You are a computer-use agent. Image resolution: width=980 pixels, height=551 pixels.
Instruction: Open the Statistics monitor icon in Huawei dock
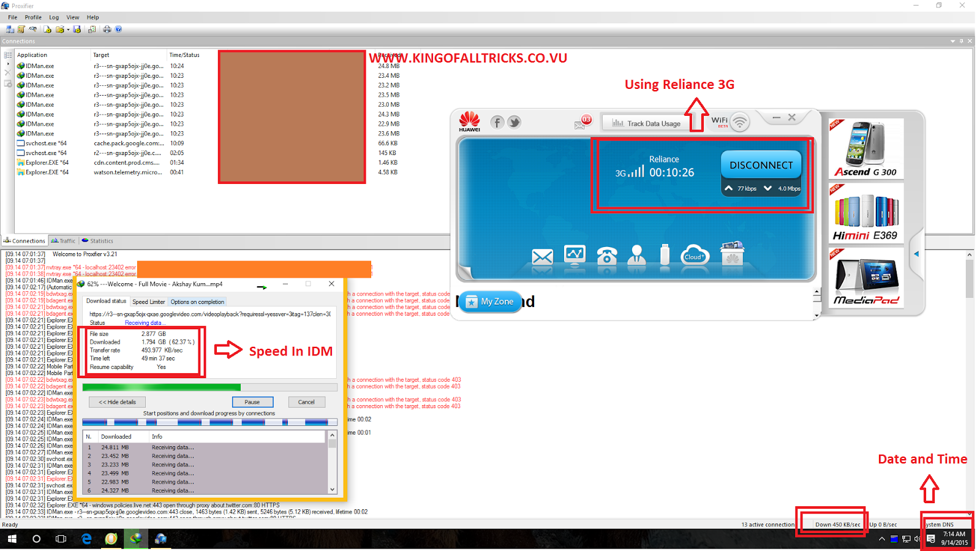click(x=575, y=254)
